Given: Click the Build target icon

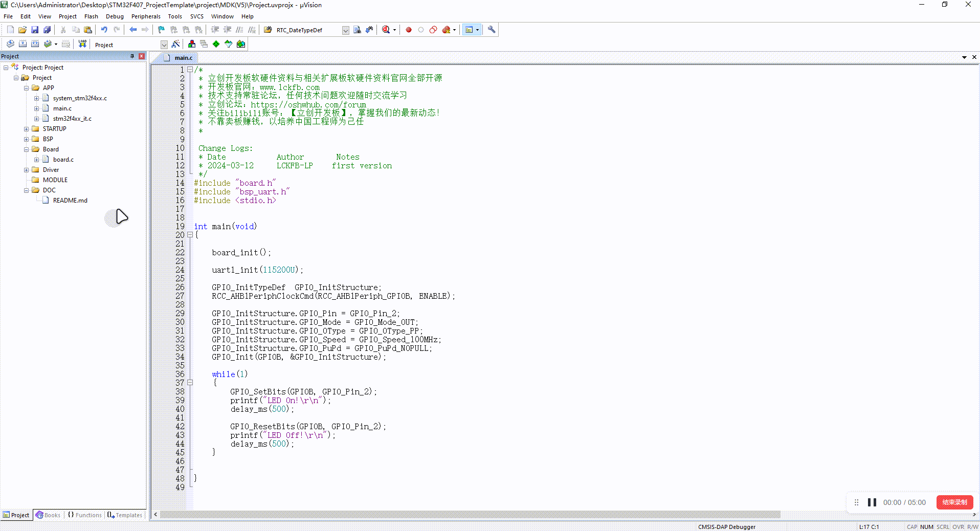Looking at the screenshot, I should tap(23, 44).
